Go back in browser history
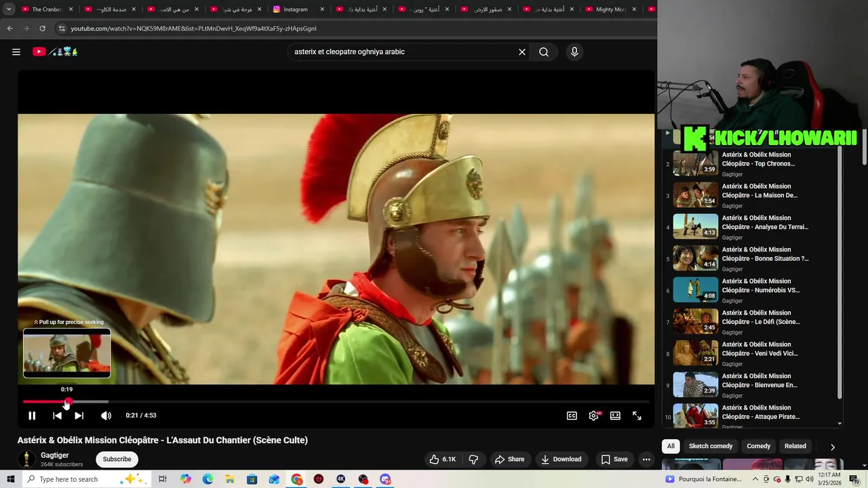Viewport: 868px width, 488px height. click(x=9, y=28)
